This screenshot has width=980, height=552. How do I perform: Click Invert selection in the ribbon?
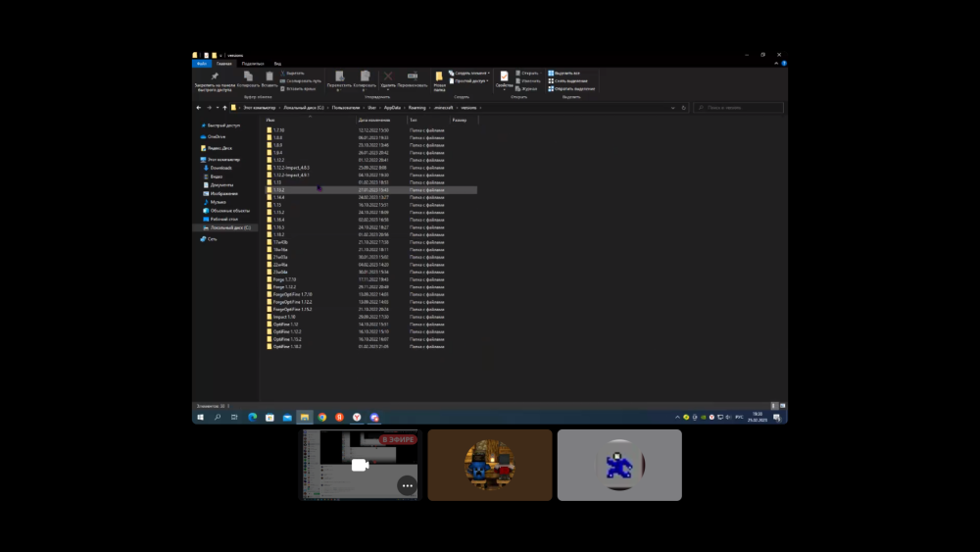[572, 89]
